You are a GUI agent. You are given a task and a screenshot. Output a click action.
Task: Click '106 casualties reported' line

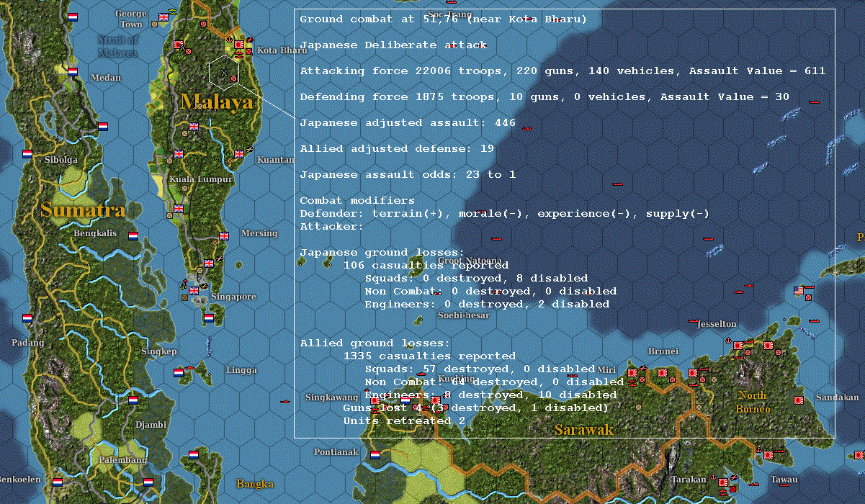[x=426, y=265]
